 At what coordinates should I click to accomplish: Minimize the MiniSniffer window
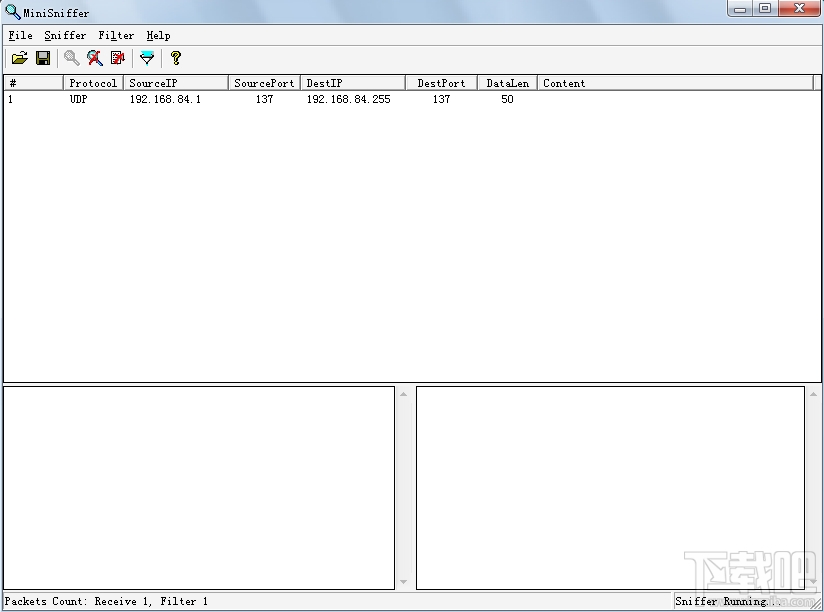click(740, 8)
